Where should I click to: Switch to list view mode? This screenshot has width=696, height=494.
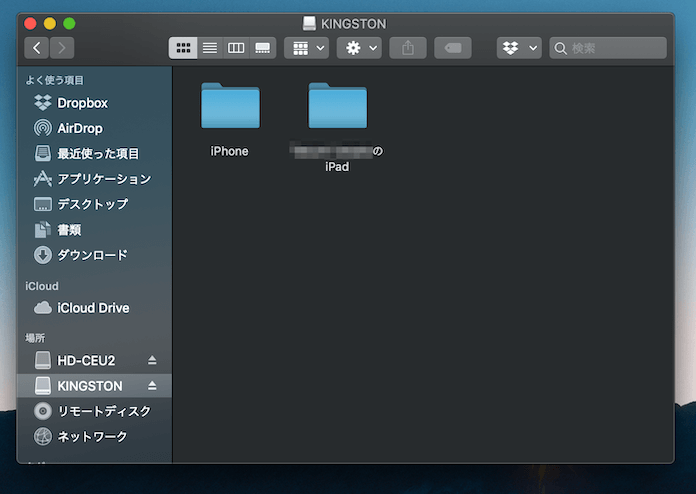(210, 48)
